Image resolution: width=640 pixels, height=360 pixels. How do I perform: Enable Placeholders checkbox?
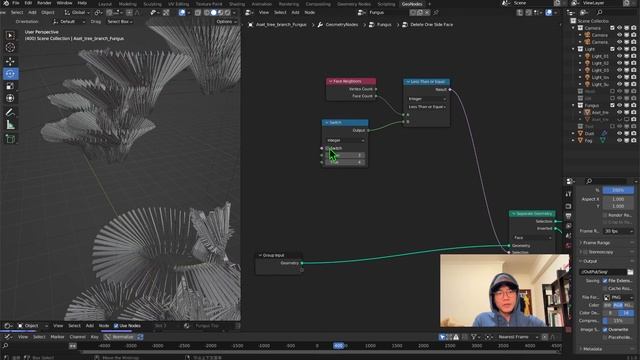point(605,337)
